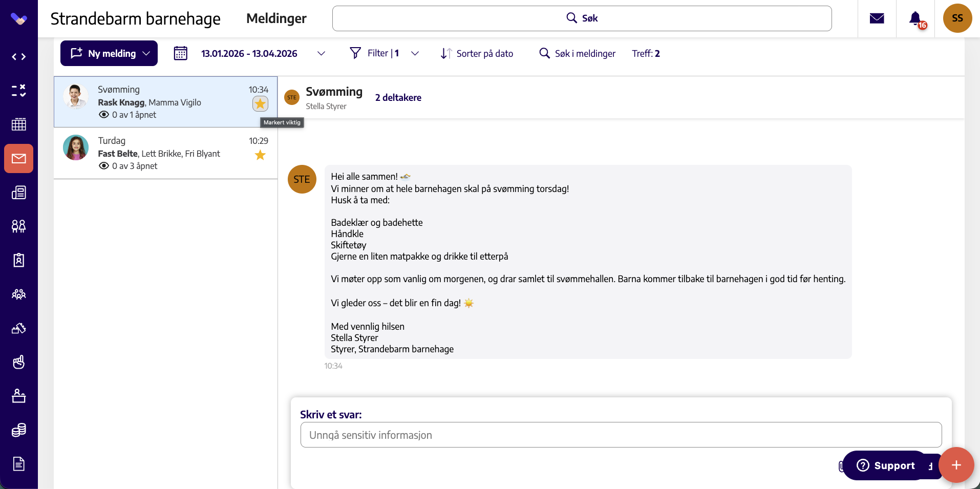
Task: Click small STE avatar in conversation header
Action: 292,97
